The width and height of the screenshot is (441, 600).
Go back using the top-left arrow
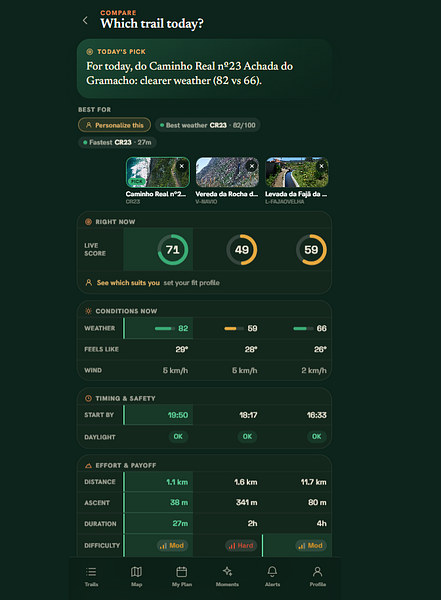point(85,20)
